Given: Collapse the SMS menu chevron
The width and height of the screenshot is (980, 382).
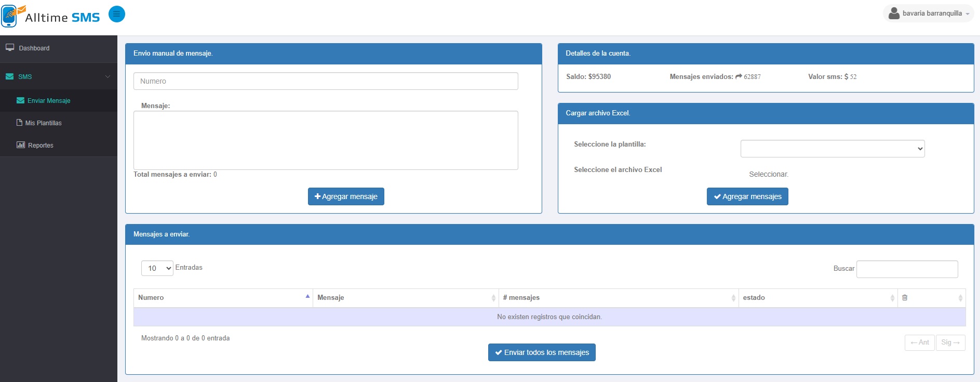Looking at the screenshot, I should pyautogui.click(x=108, y=76).
